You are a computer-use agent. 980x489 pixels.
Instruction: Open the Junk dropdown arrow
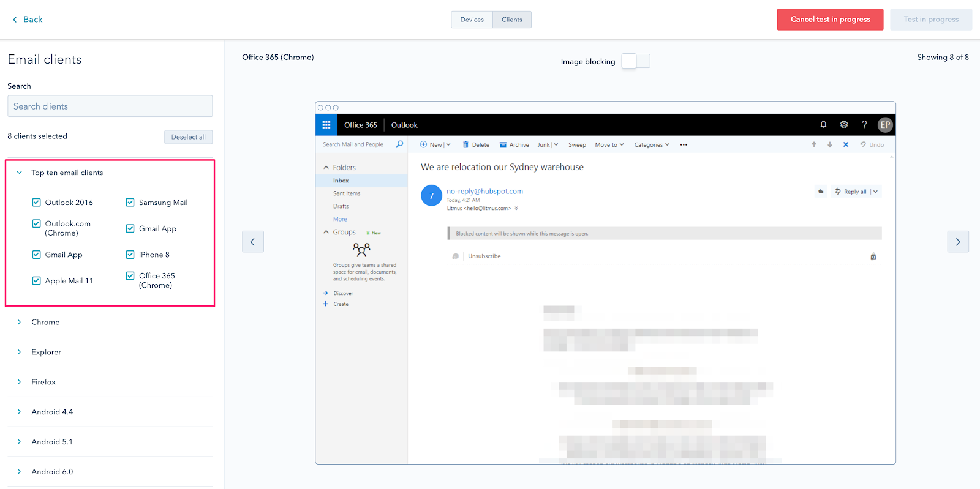(x=556, y=145)
